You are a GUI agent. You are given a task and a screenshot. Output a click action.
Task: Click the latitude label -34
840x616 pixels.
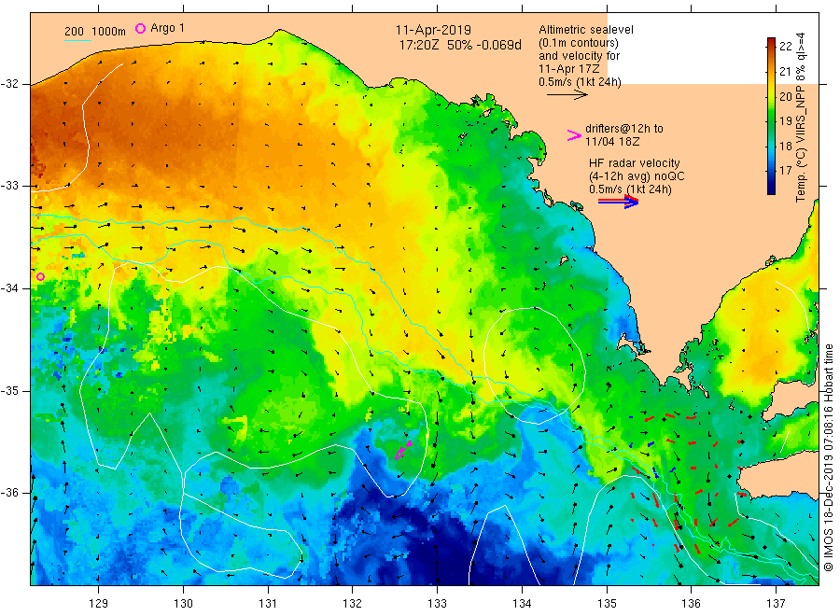pos(9,288)
